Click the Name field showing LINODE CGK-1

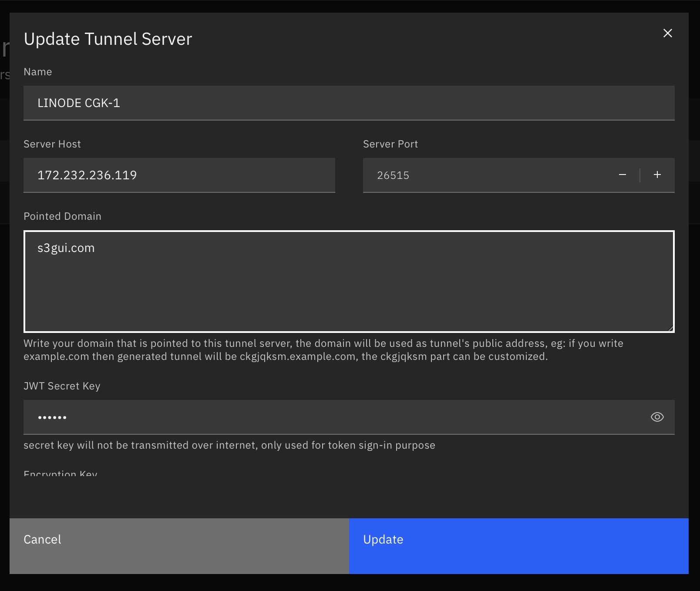tap(348, 103)
